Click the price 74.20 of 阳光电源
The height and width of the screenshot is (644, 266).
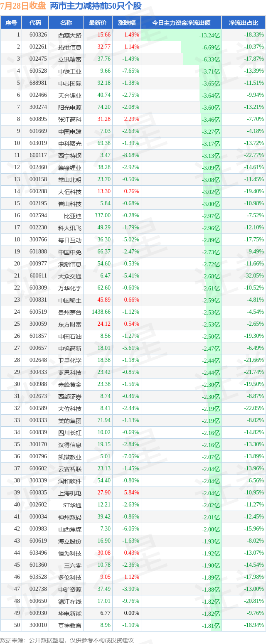click(104, 107)
